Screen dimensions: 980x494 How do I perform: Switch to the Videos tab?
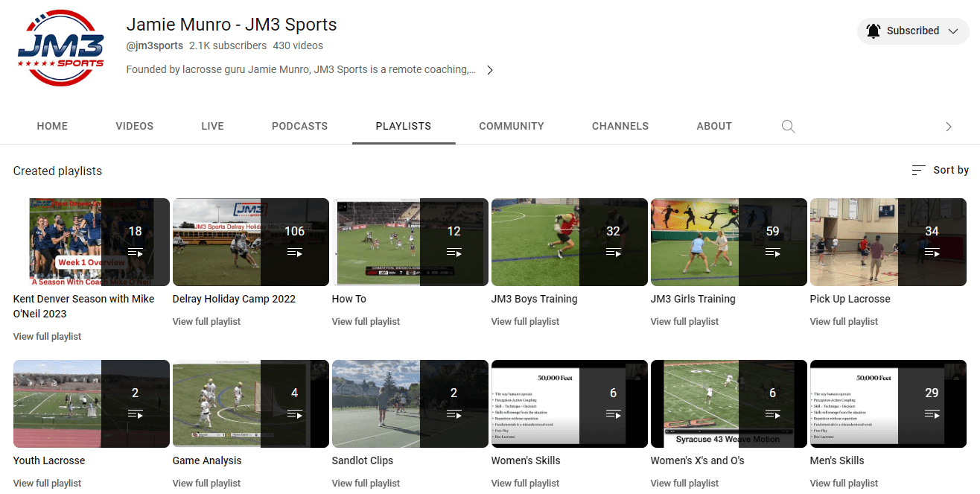[x=134, y=126]
